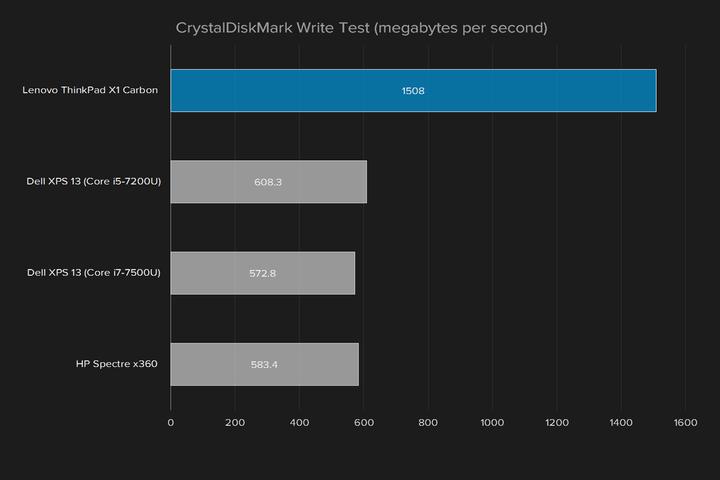720x480 pixels.
Task: Click the 800 axis tick label
Action: 428,423
